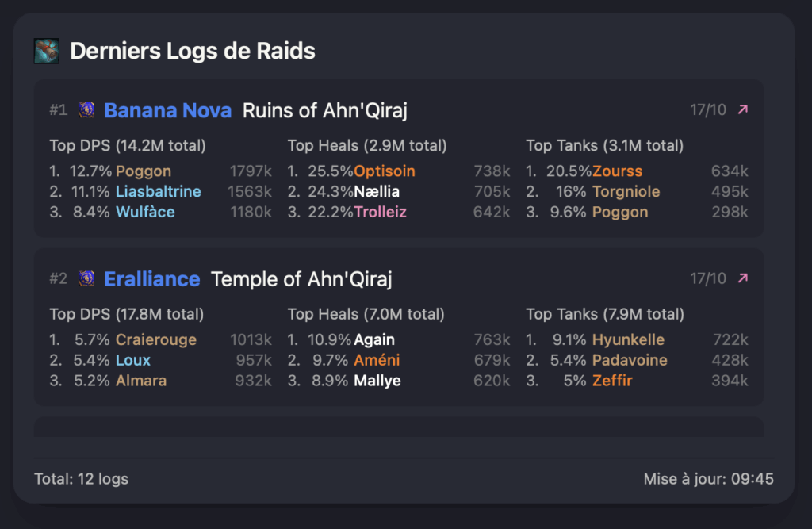Open top tank Zourss's profile
The width and height of the screenshot is (812, 529).
pyautogui.click(x=617, y=171)
